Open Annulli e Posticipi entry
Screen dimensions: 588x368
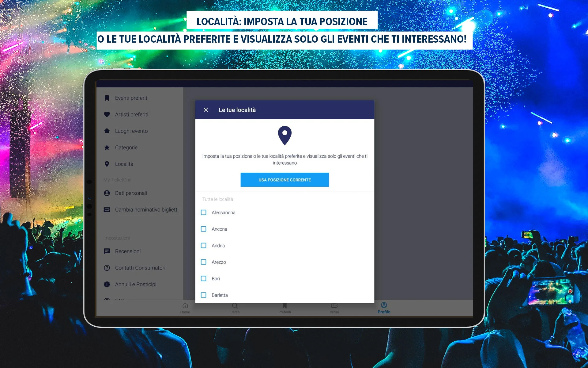point(140,284)
